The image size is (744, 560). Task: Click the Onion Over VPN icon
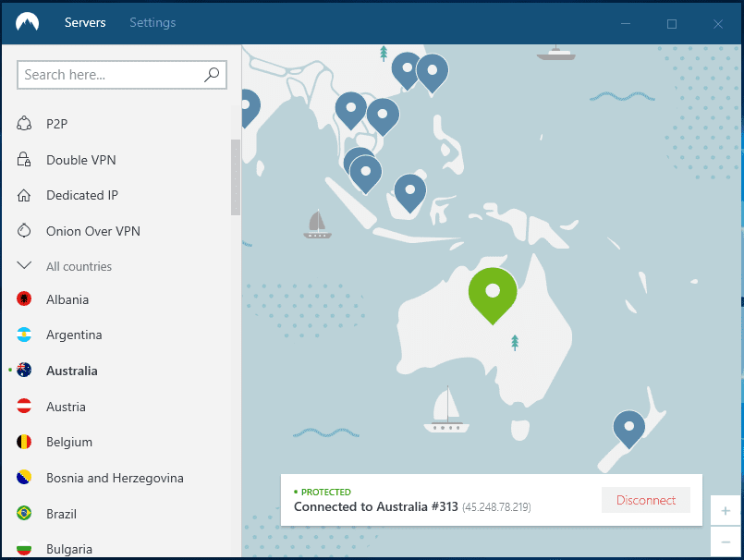pos(24,231)
